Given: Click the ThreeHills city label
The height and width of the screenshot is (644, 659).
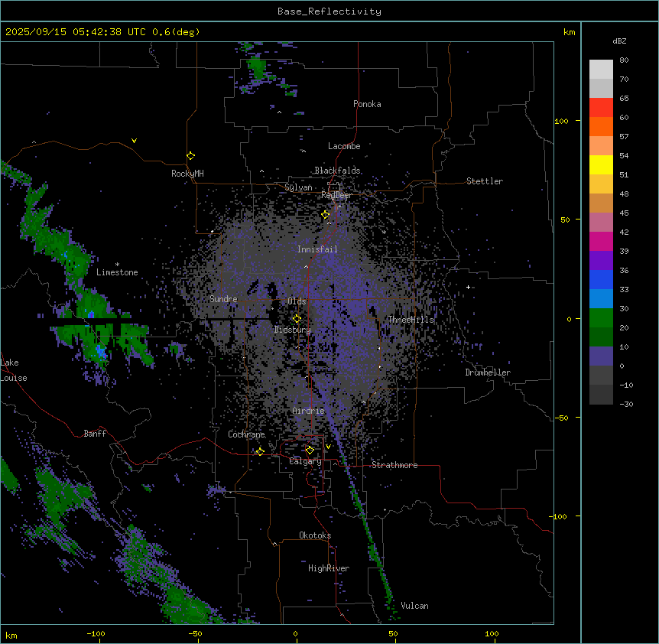Looking at the screenshot, I should [x=411, y=320].
